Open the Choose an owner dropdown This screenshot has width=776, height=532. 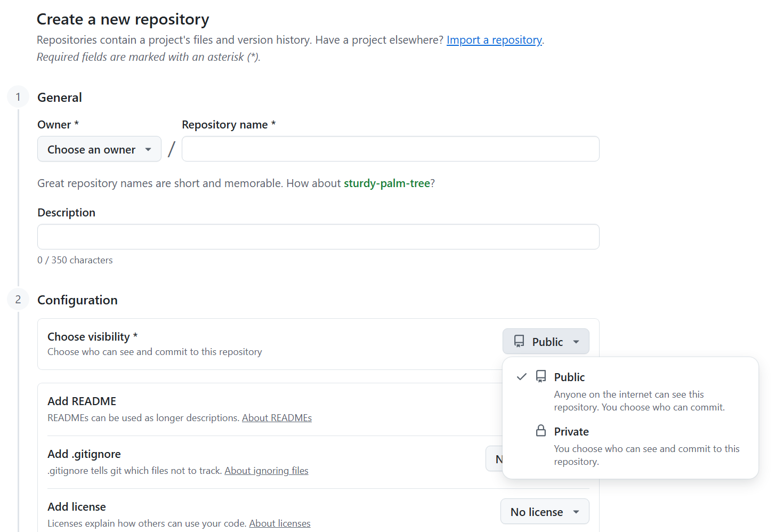click(x=99, y=149)
